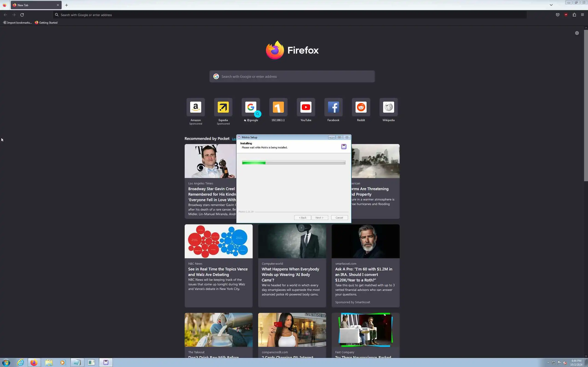588x367 pixels.
Task: Open YouTube shortcut tile
Action: [306, 107]
